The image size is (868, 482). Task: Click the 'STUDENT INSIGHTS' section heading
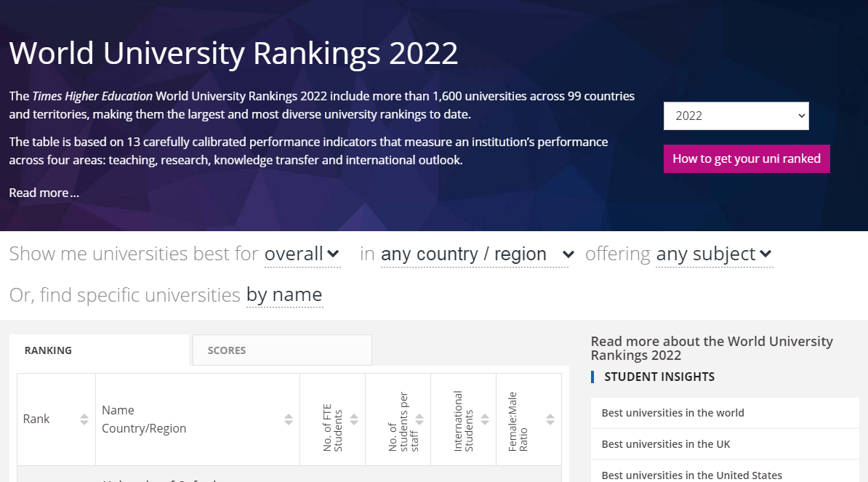pyautogui.click(x=659, y=377)
